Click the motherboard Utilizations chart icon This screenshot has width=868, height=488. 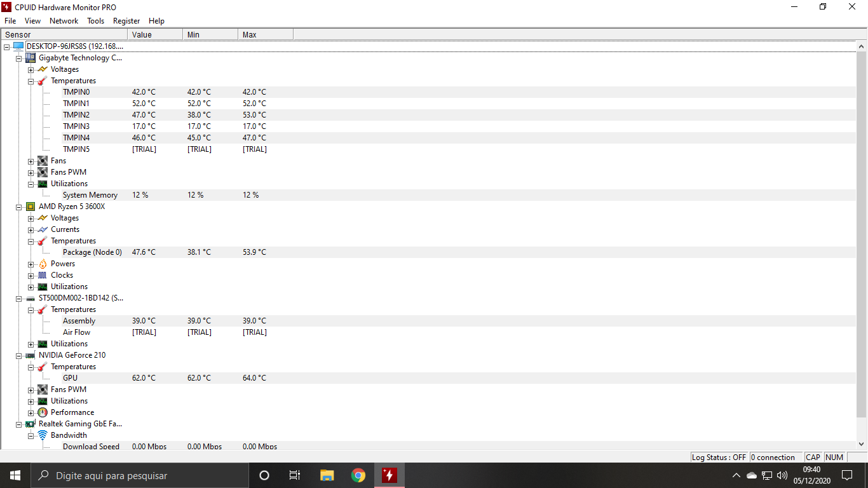coord(43,184)
